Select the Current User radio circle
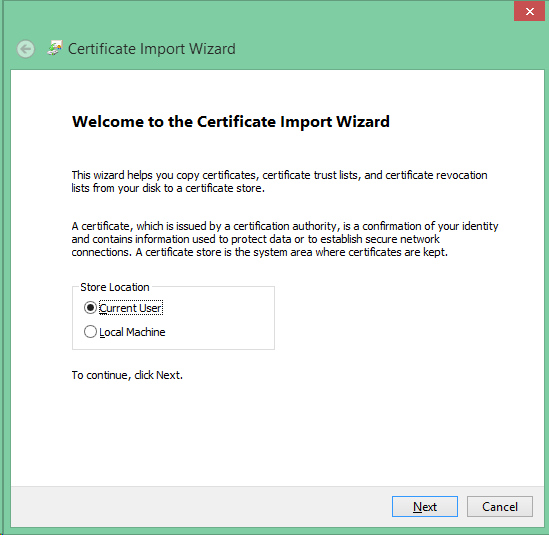The height and width of the screenshot is (535, 549). pos(90,308)
